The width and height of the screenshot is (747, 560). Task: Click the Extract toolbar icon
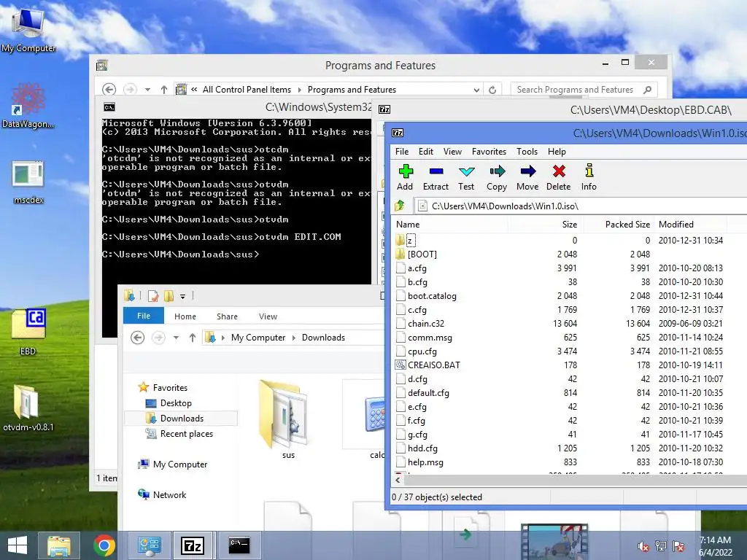pyautogui.click(x=436, y=177)
